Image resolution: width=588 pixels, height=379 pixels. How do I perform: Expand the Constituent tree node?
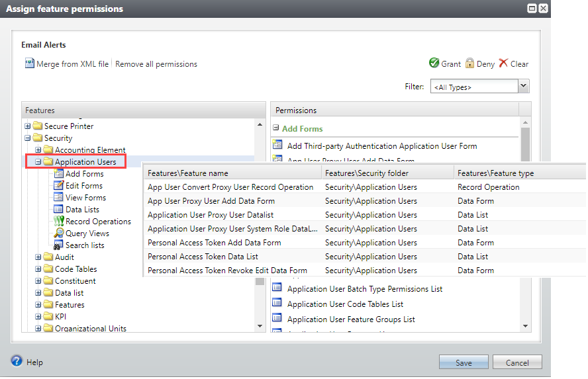(x=38, y=281)
